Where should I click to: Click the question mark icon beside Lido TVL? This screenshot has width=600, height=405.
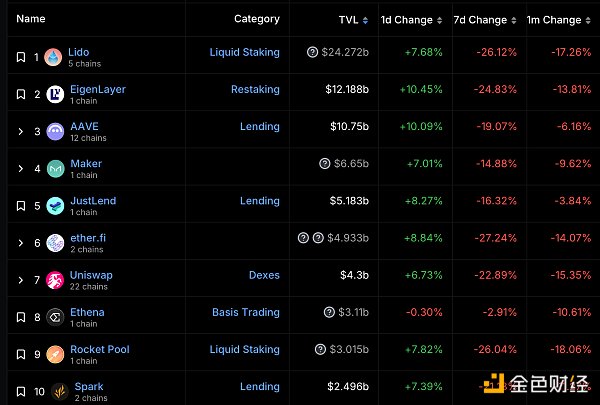pos(312,52)
